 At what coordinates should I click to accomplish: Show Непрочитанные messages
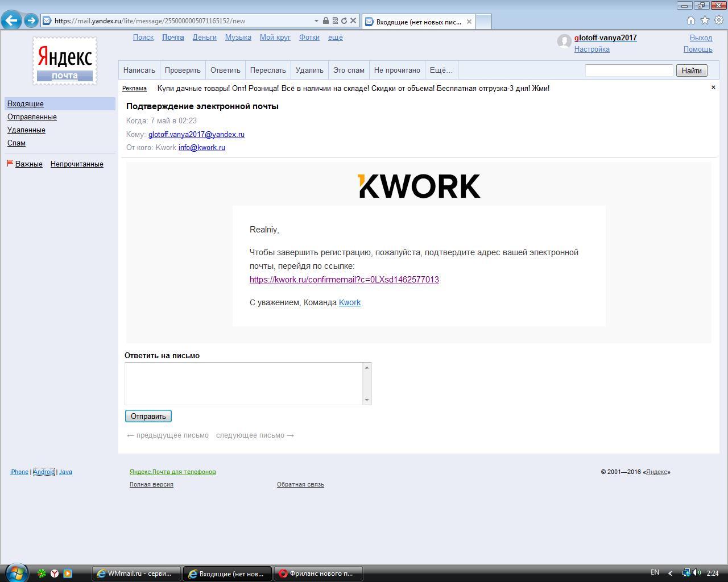[77, 164]
